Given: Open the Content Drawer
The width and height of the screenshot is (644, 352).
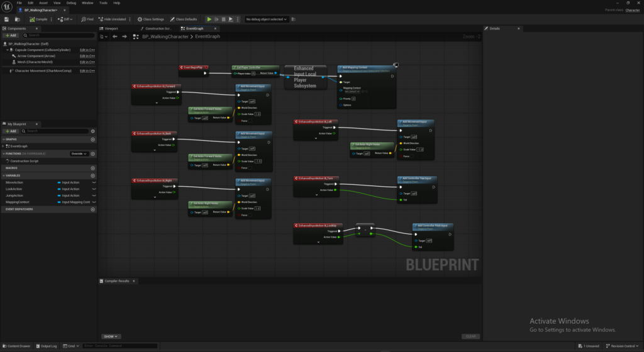Looking at the screenshot, I should pyautogui.click(x=16, y=346).
